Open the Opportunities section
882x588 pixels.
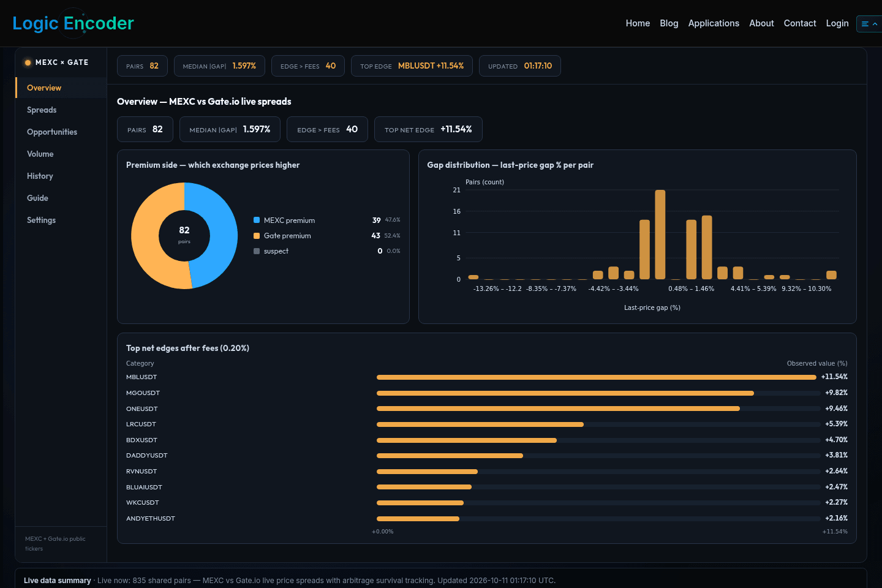(61, 132)
